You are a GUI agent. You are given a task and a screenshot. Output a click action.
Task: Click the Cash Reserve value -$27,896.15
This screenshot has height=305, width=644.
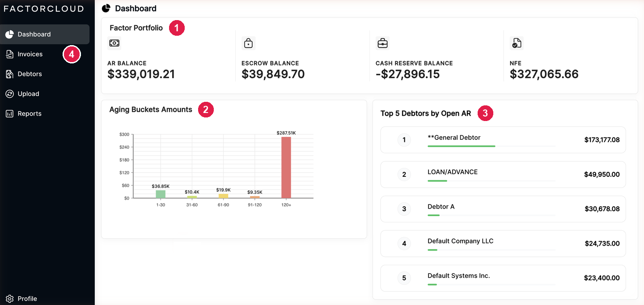408,74
